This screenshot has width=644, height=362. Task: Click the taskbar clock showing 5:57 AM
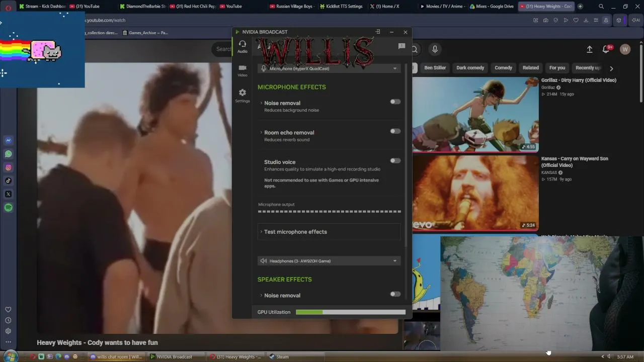point(625,357)
